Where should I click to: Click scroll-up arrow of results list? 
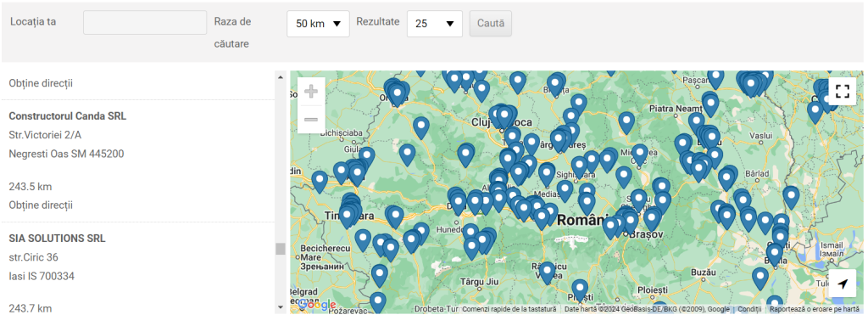point(281,76)
